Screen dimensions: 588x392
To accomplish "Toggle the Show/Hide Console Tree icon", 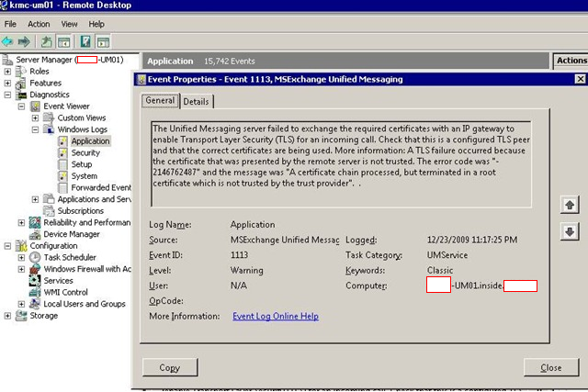I will click(x=63, y=41).
